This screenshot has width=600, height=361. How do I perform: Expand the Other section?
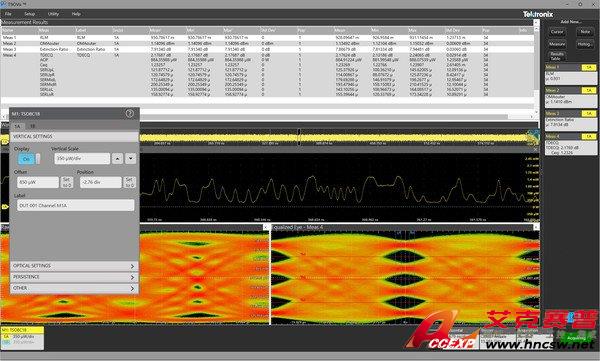pos(74,288)
